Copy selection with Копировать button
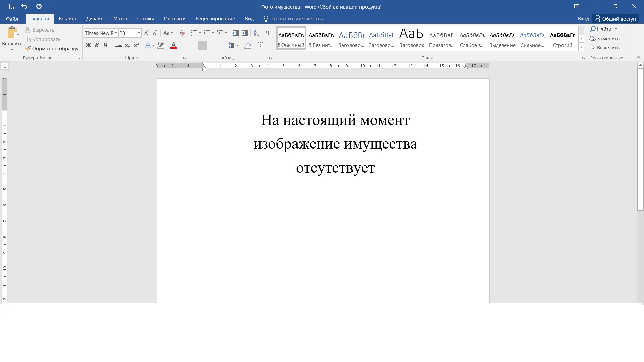The width and height of the screenshot is (644, 362). (42, 39)
